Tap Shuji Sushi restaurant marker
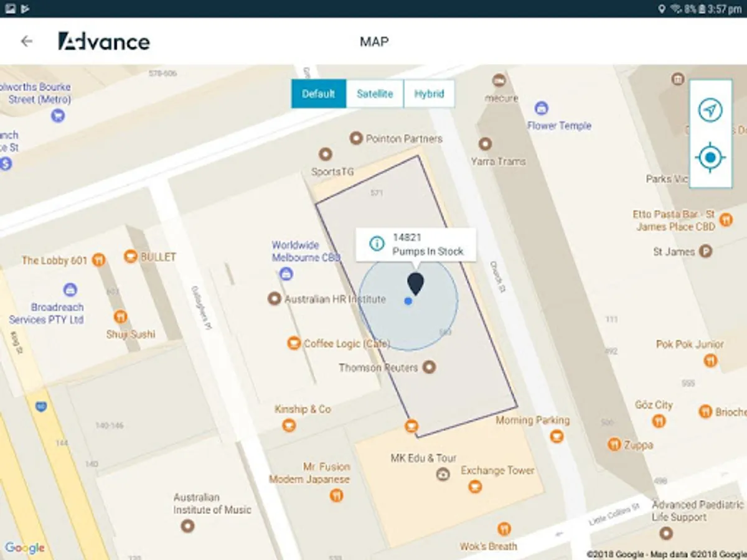The width and height of the screenshot is (747, 560). coord(121,317)
